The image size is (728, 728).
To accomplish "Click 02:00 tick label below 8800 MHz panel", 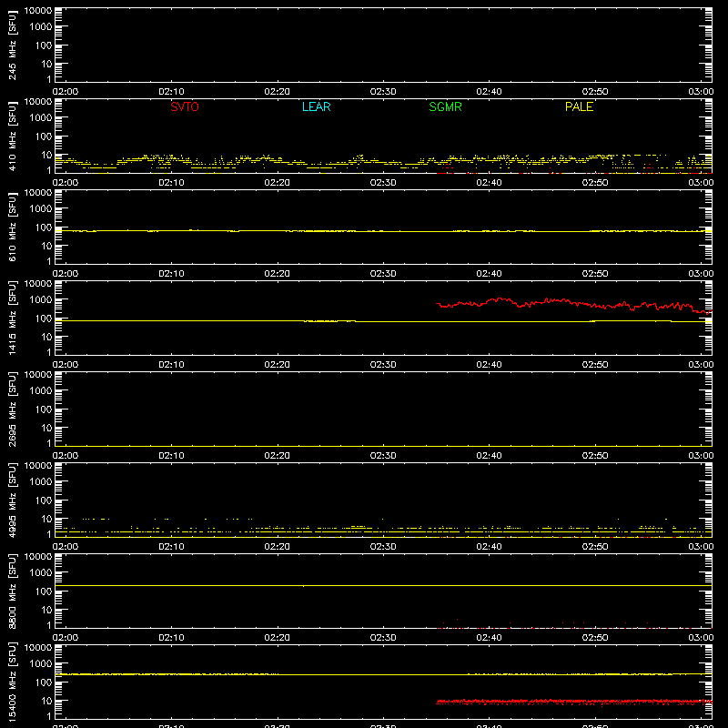I will [66, 638].
